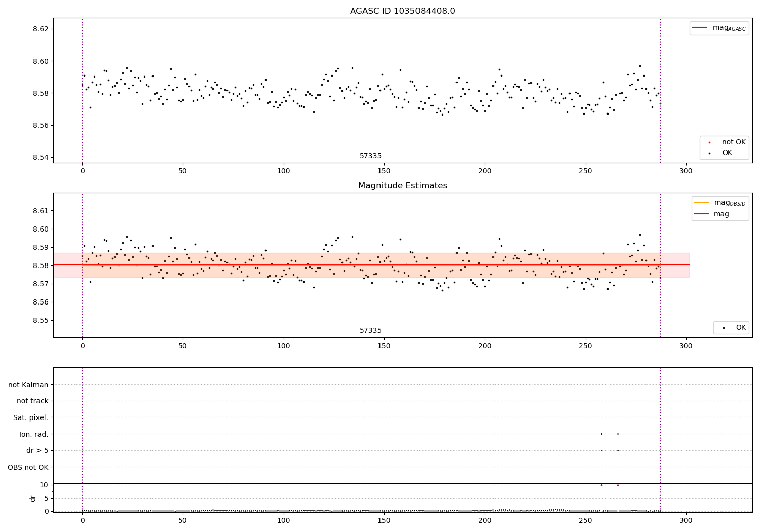Click '57335' label in Magnitude Estimates plot
The width and height of the screenshot is (760, 532).
pyautogui.click(x=370, y=331)
